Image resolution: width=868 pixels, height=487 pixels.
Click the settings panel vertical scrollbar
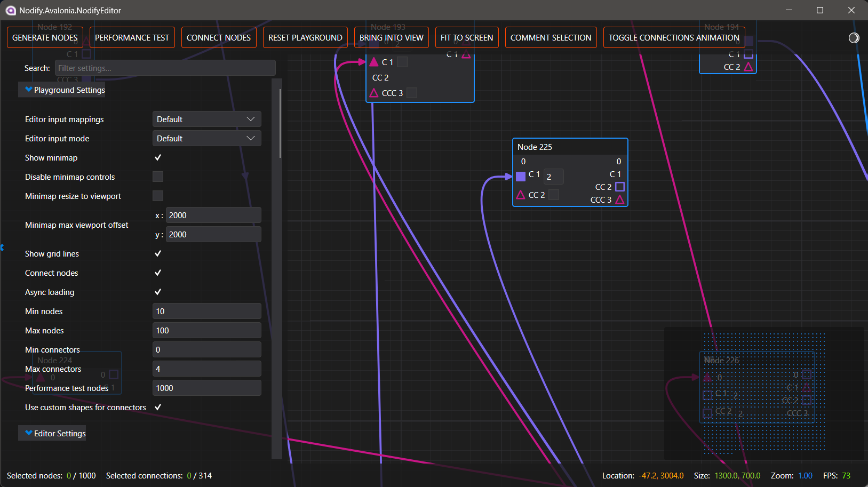click(280, 124)
